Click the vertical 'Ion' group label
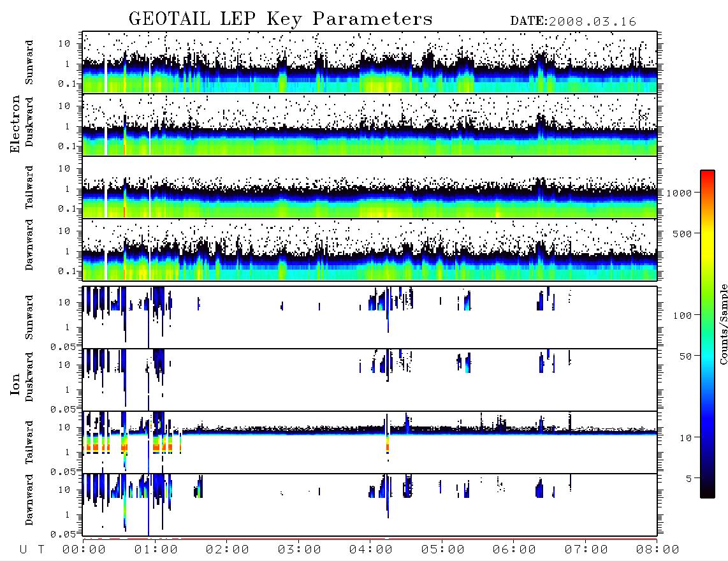This screenshot has height=561, width=728. (15, 384)
